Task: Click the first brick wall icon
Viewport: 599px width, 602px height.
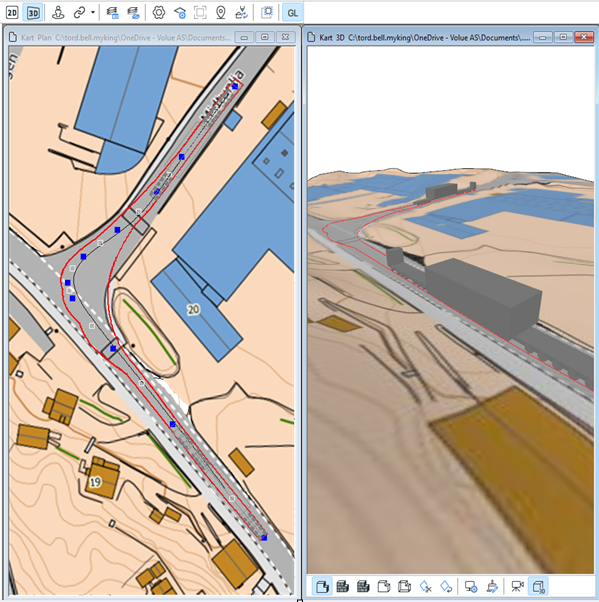Action: (x=343, y=586)
